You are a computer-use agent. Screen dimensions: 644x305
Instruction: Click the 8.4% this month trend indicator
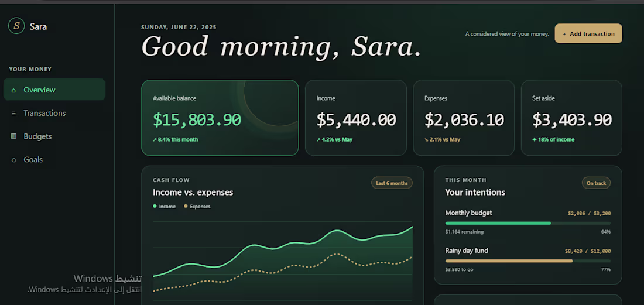176,139
